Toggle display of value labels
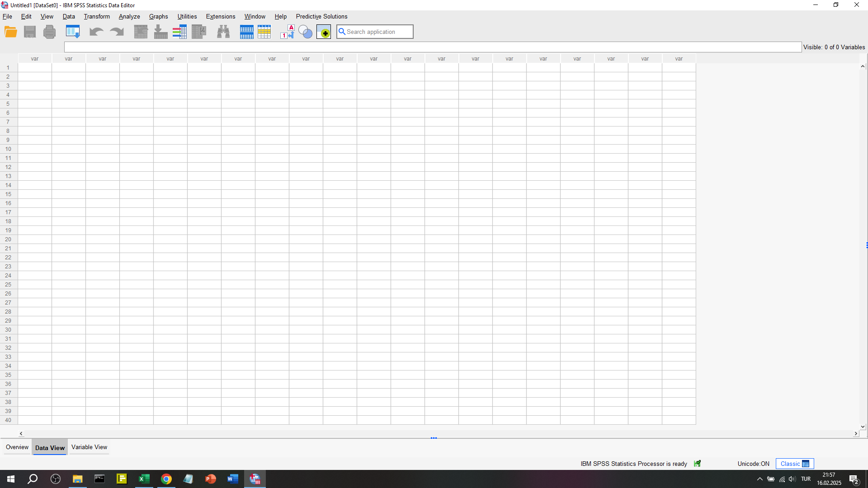Screen dimensions: 868x488 click(x=288, y=32)
